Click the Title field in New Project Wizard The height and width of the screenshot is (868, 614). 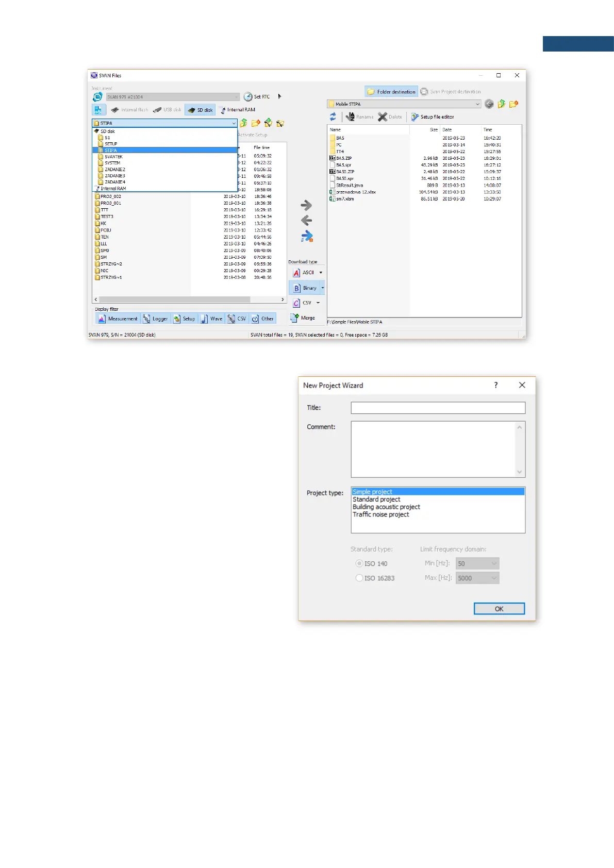tap(438, 408)
